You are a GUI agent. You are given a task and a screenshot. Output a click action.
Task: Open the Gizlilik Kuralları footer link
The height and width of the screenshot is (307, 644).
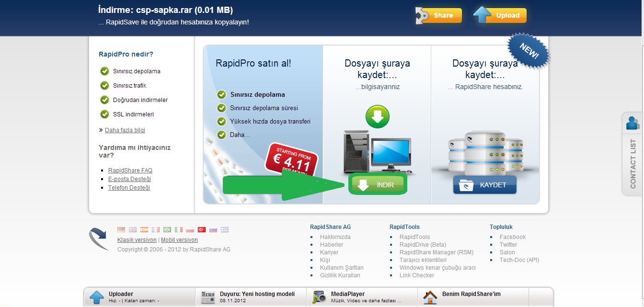click(340, 275)
